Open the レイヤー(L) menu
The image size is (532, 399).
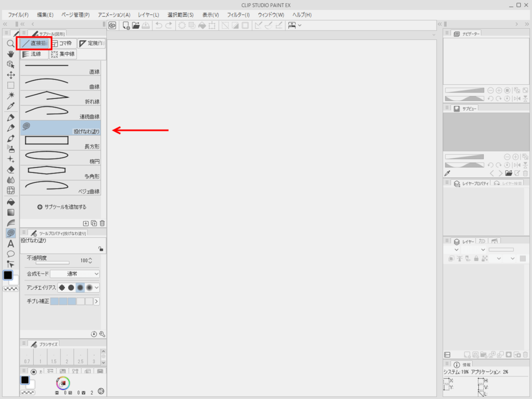149,15
